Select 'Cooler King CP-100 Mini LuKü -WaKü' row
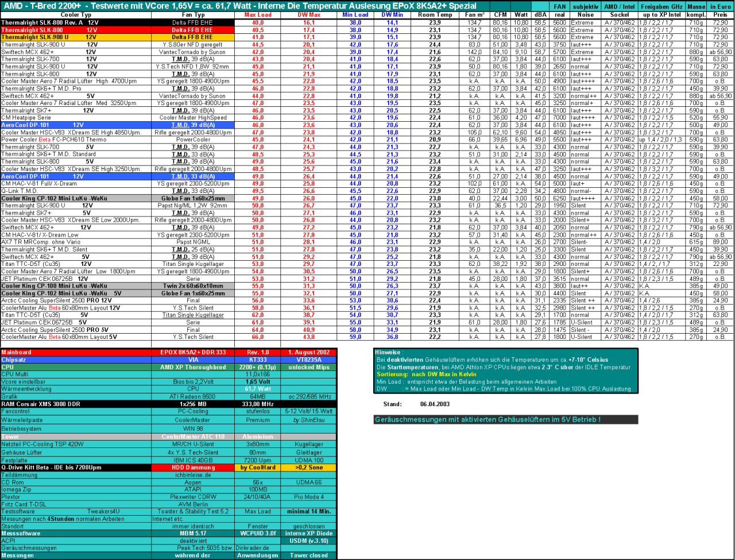Viewport: 735px width, 560px height. 76,286
